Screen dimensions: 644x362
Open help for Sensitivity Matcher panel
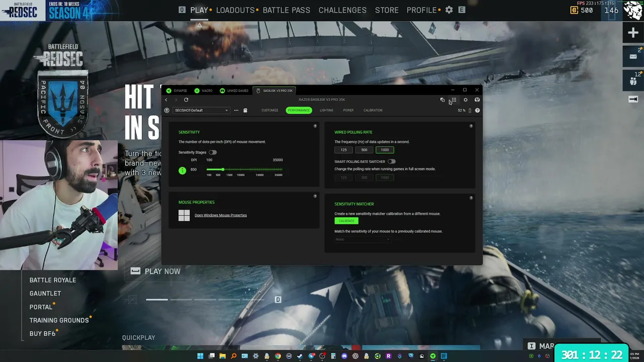pos(471,198)
